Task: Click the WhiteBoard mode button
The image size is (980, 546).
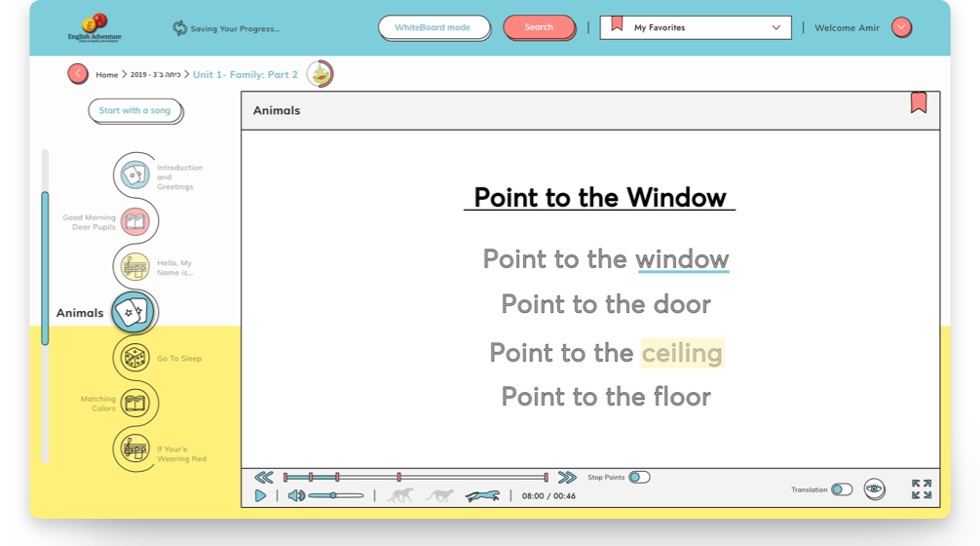Action: (x=433, y=27)
